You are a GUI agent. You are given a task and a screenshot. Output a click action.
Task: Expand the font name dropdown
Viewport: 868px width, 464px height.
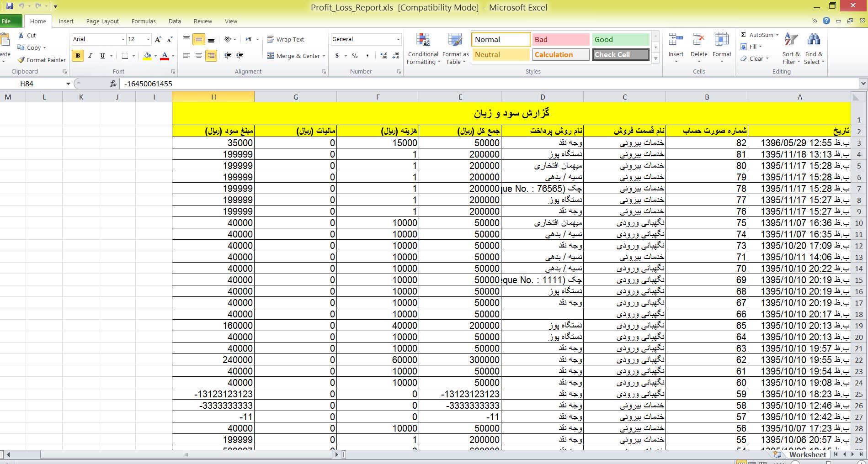click(122, 39)
